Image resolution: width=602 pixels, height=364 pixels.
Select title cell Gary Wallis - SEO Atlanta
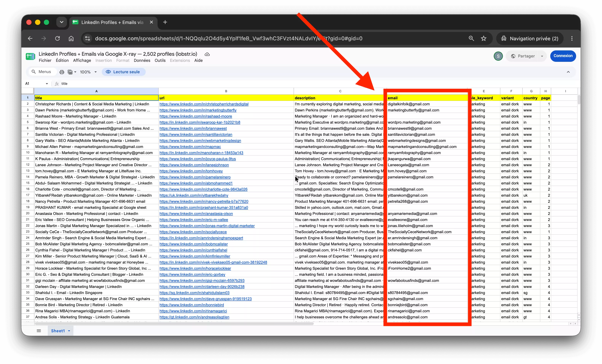[x=96, y=141]
